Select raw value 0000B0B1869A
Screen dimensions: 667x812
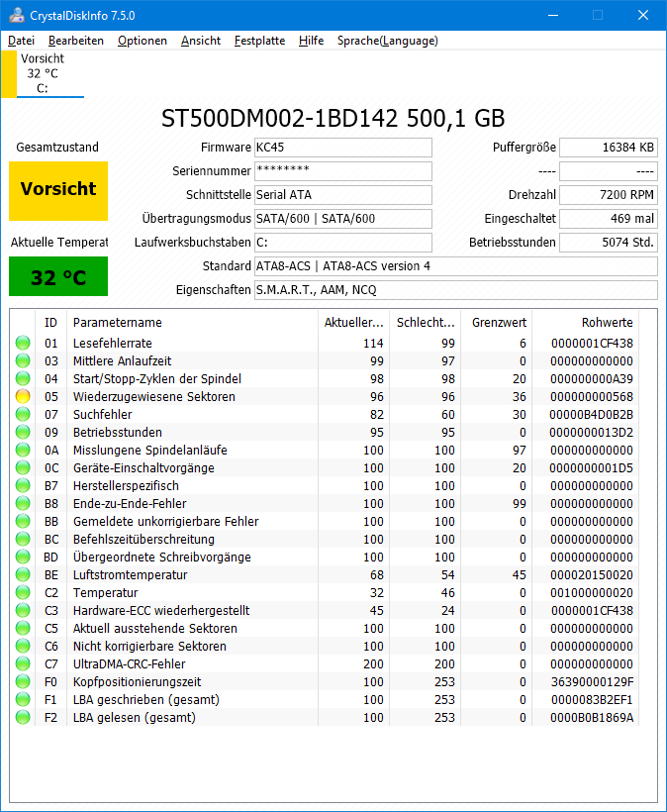pyautogui.click(x=592, y=717)
